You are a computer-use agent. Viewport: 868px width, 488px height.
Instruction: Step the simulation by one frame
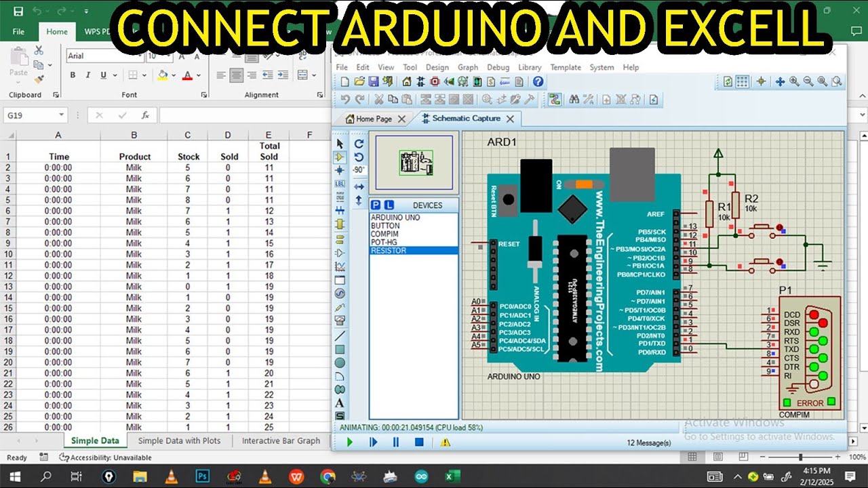[x=373, y=442]
